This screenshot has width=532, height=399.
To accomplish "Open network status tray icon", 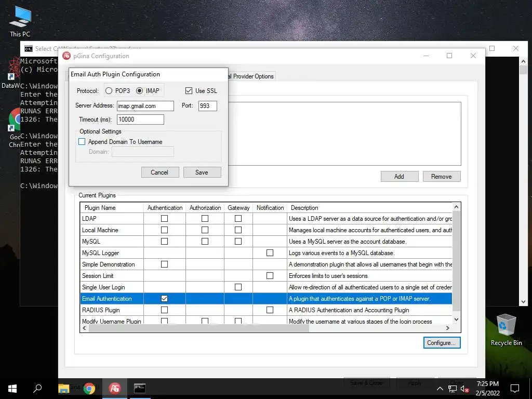I will tap(453, 389).
